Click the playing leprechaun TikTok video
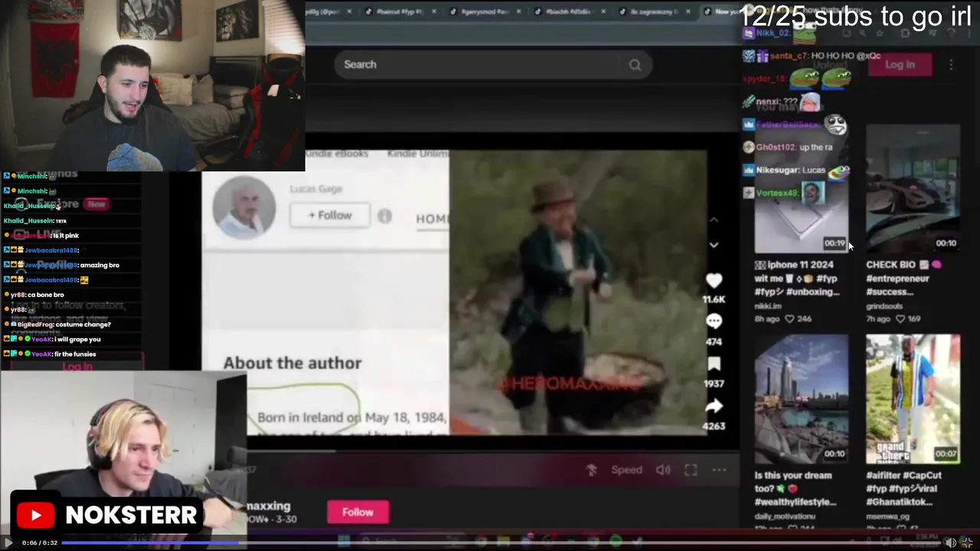This screenshot has width=980, height=551. click(x=578, y=292)
